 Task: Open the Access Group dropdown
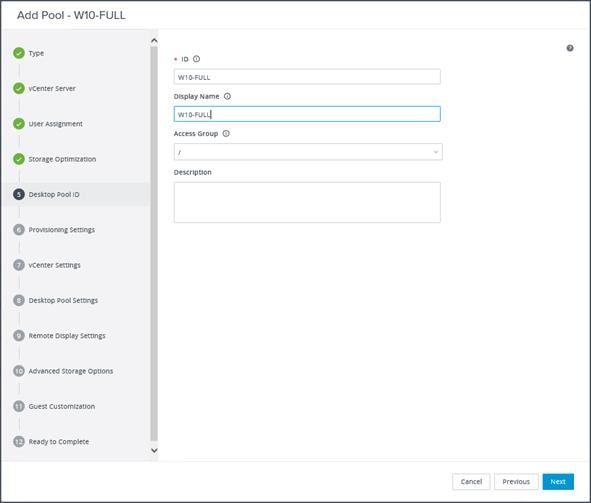[x=308, y=152]
